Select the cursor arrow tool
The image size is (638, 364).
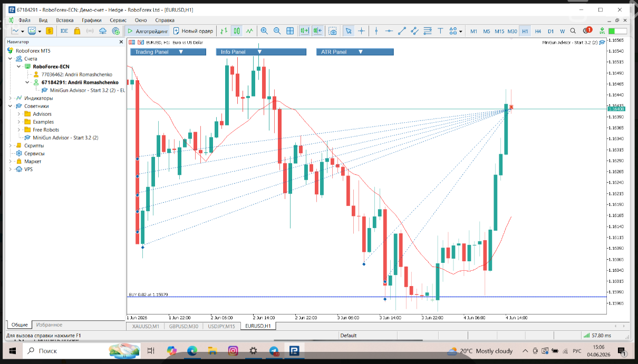[348, 31]
